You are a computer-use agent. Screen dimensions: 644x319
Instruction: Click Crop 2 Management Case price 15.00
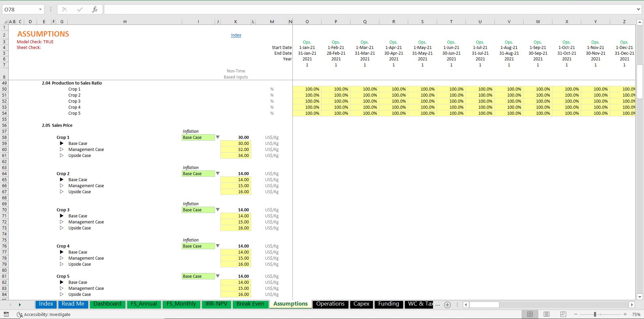tap(236, 185)
